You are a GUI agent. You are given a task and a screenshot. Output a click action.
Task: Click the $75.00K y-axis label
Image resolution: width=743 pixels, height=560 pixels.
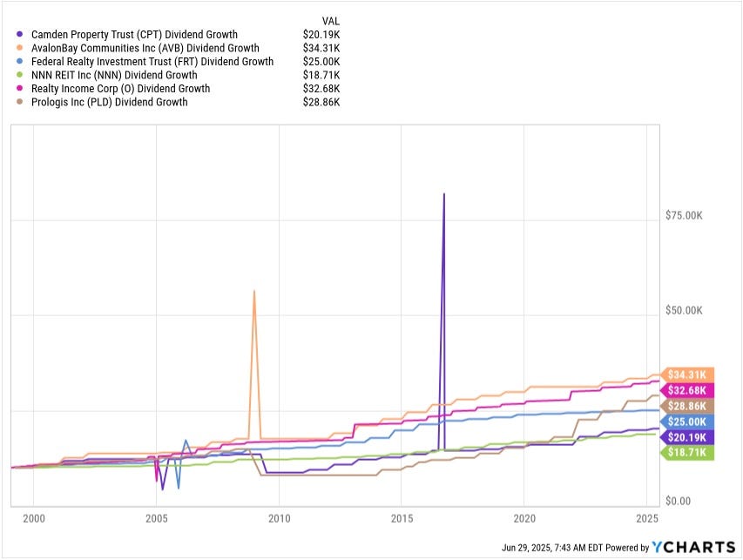[684, 216]
